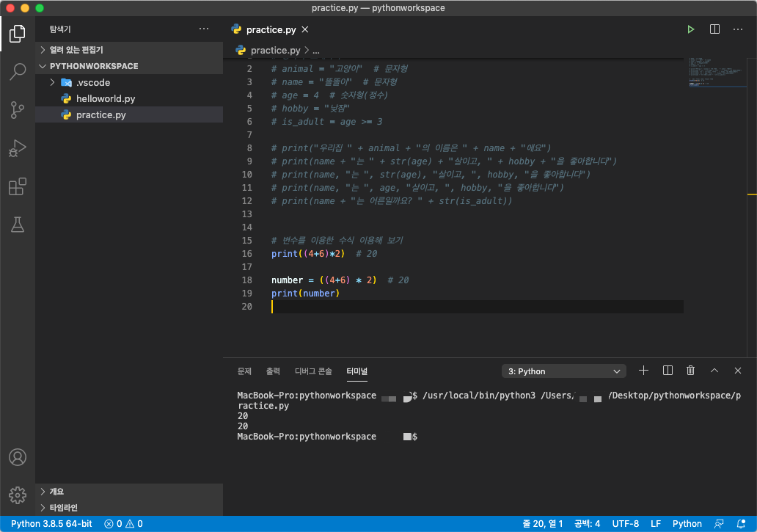
Task: Switch to the 디버그 콘솔 tab
Action: 313,371
